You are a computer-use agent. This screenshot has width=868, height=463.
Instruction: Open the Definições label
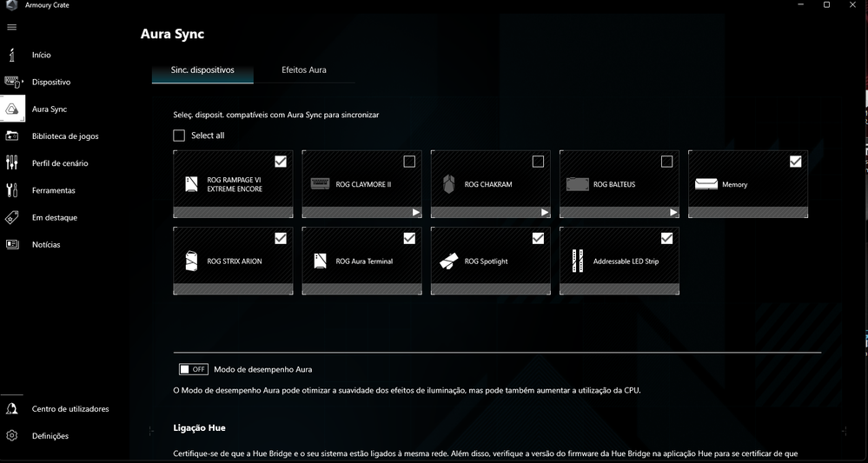pyautogui.click(x=50, y=436)
